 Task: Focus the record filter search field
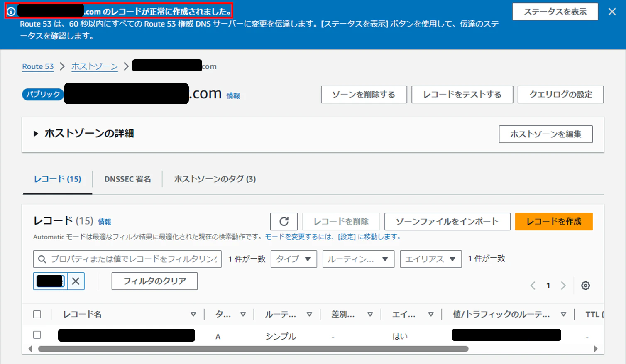point(127,259)
